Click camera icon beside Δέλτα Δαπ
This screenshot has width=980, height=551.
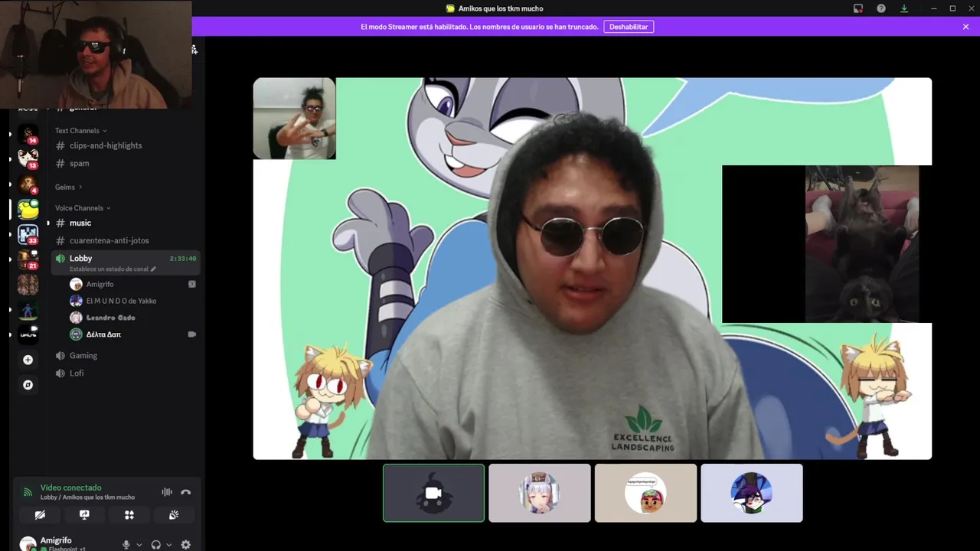tap(192, 334)
